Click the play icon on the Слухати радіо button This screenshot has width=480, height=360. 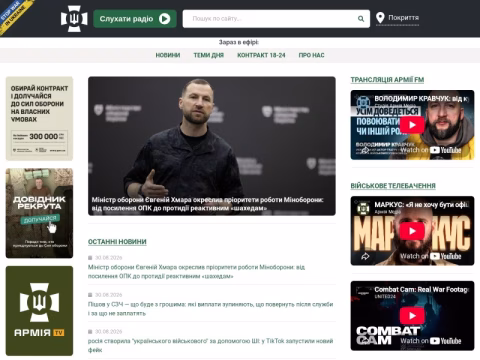[164, 19]
